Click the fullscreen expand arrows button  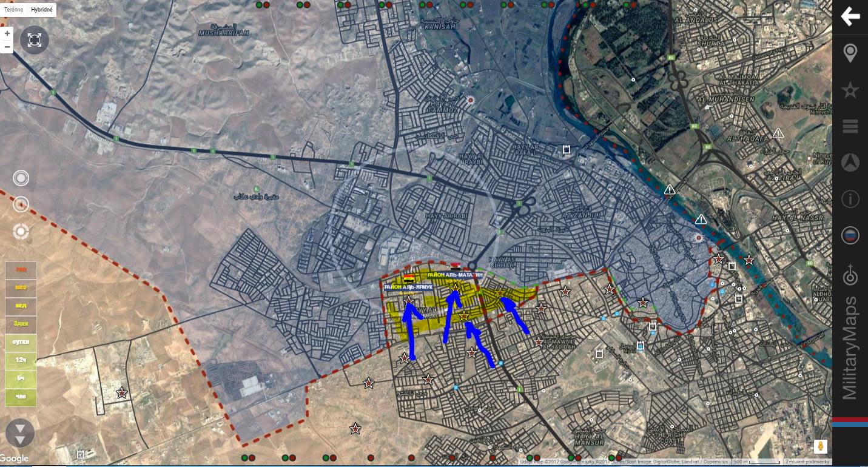point(35,41)
